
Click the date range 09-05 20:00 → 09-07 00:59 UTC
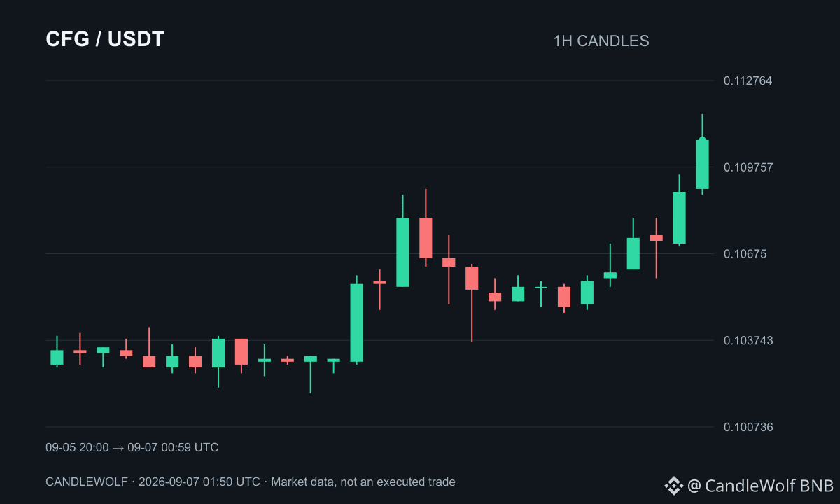coord(132,447)
